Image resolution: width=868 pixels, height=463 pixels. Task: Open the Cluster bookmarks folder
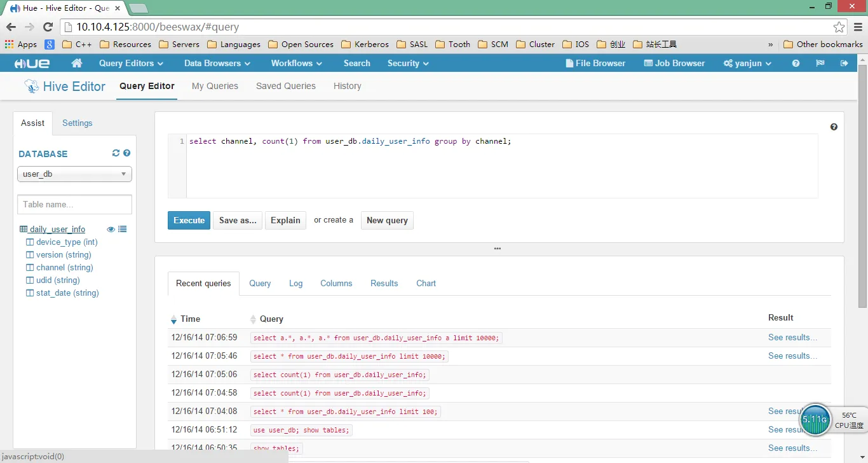[535, 45]
